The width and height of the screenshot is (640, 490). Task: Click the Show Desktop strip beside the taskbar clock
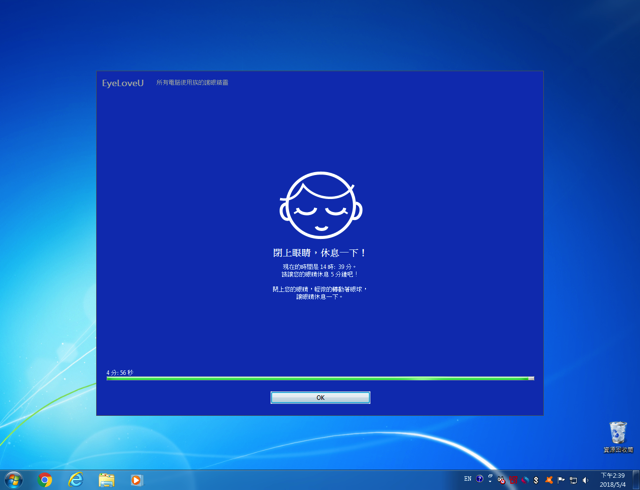pos(636,480)
